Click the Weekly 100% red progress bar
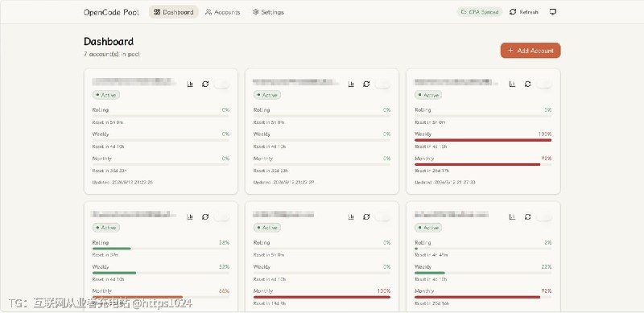This screenshot has width=644, height=313. 483,140
